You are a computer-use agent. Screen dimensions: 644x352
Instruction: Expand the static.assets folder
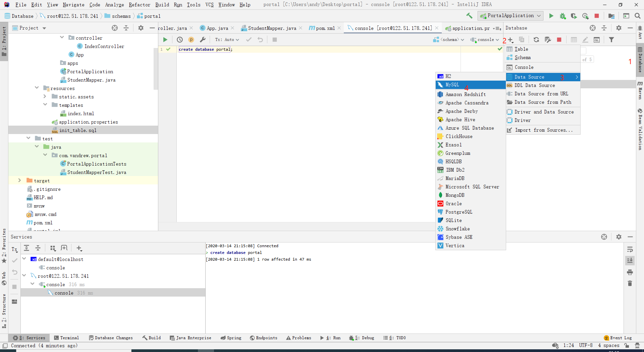[45, 96]
